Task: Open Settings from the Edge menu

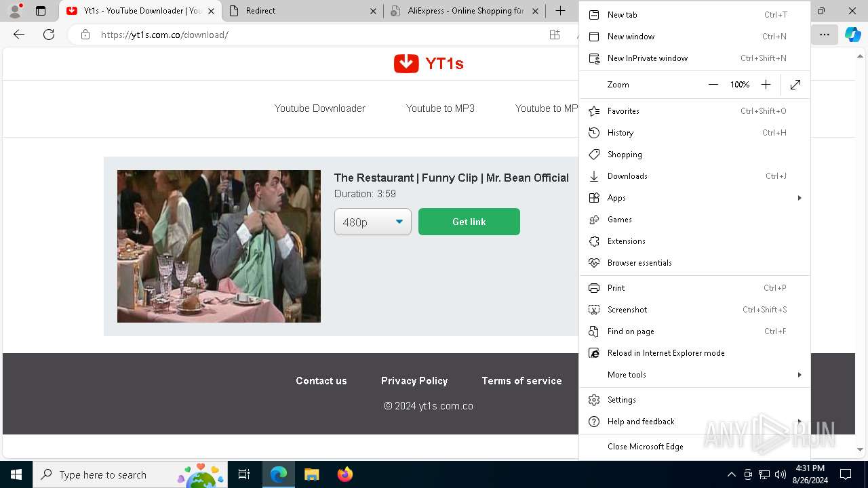Action: [x=694, y=400]
